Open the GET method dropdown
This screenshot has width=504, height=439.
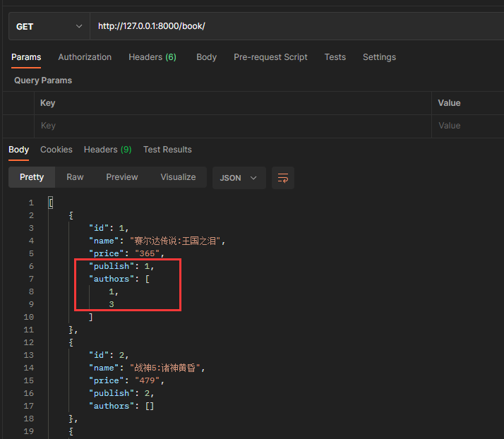(49, 26)
